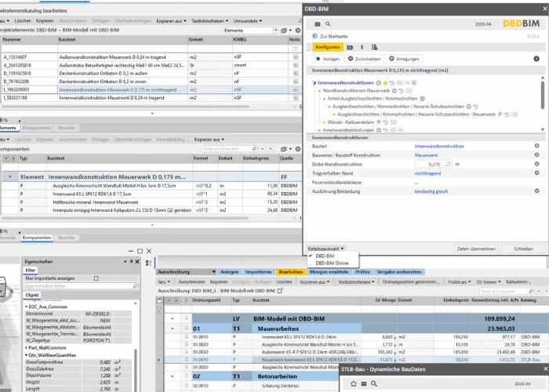
Task: Open Kopieren aus dropdown in the top toolbar
Action: (171, 21)
